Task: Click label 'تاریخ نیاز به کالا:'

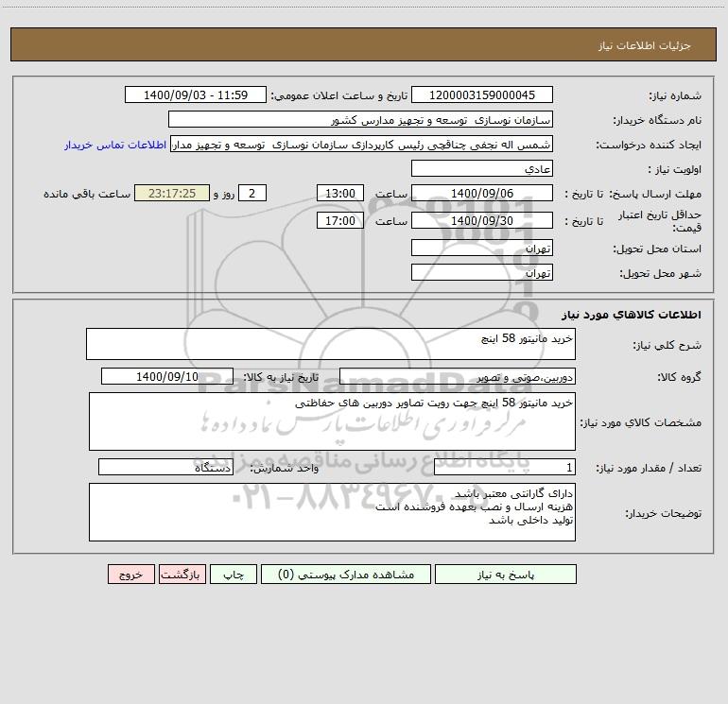Action: [282, 377]
